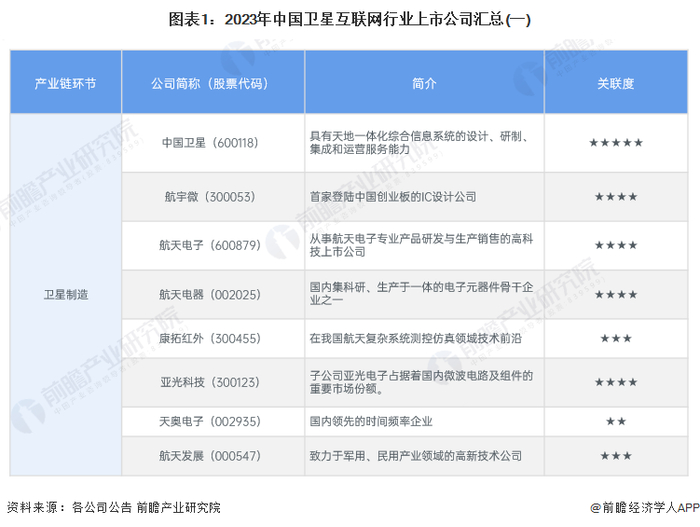Click four-star rating in 亚光科技 row
The image size is (700, 527).
click(616, 382)
